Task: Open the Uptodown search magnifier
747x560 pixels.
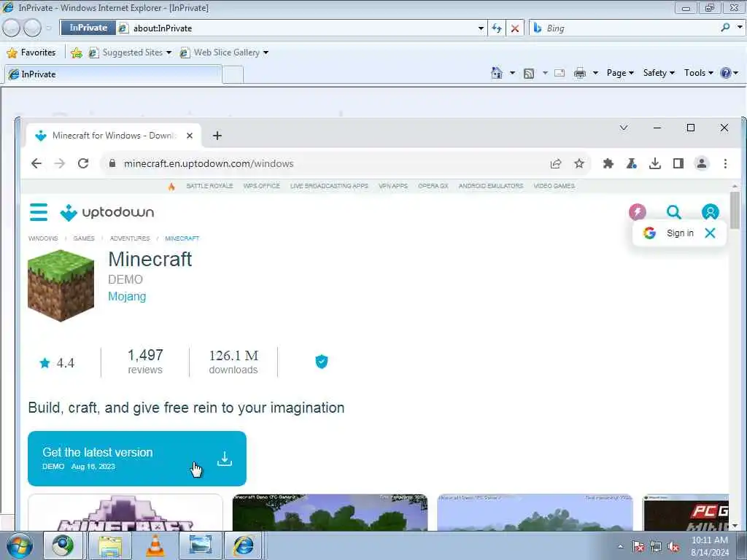Action: 673,211
